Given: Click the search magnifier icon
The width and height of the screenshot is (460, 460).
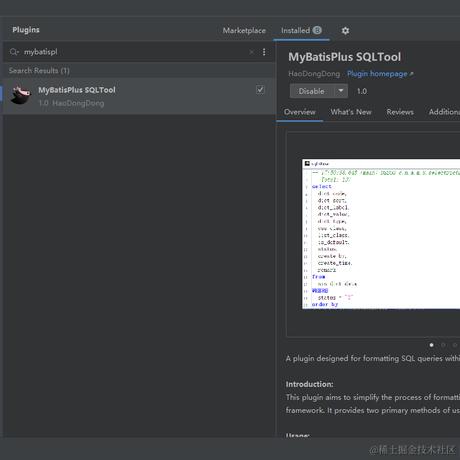Looking at the screenshot, I should click(x=14, y=52).
